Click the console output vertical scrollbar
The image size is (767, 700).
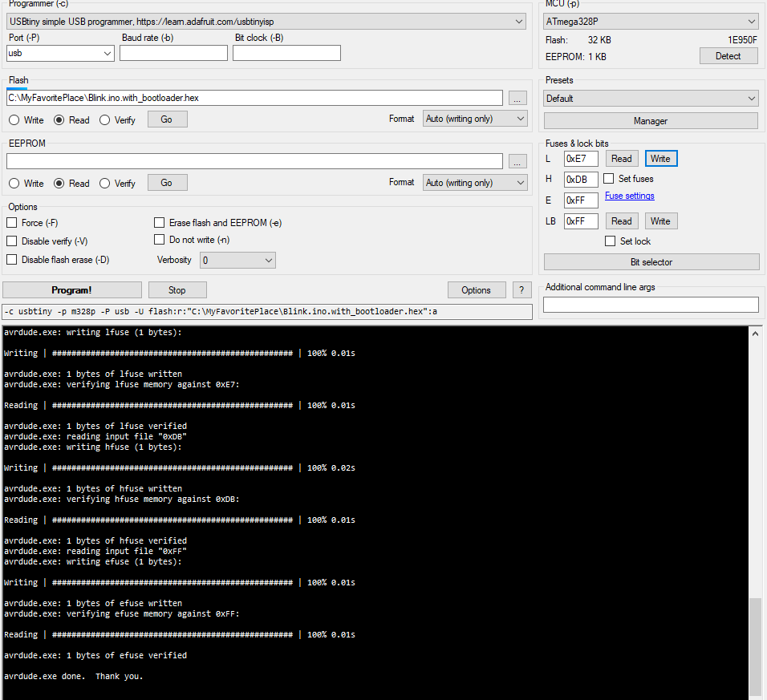(x=756, y=645)
